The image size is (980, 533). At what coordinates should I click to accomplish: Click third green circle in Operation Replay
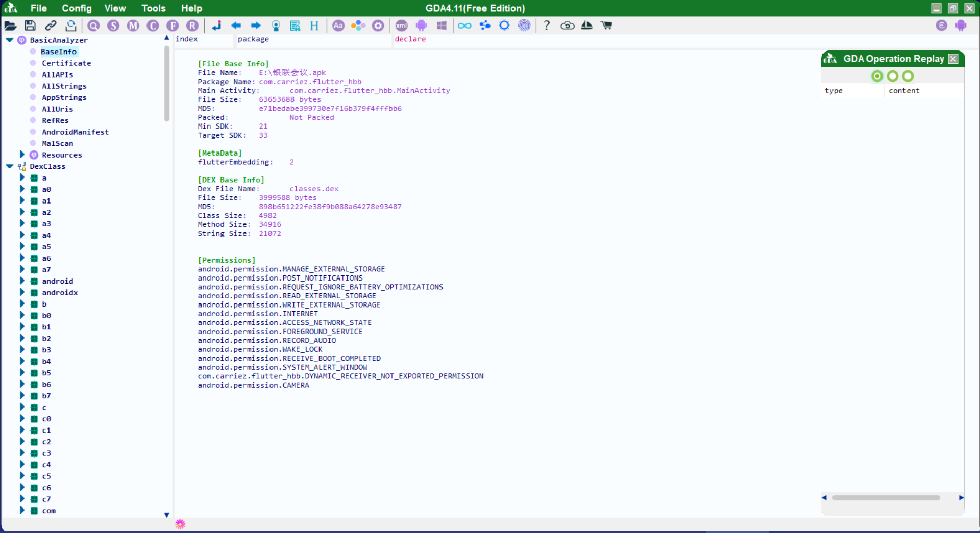(908, 76)
